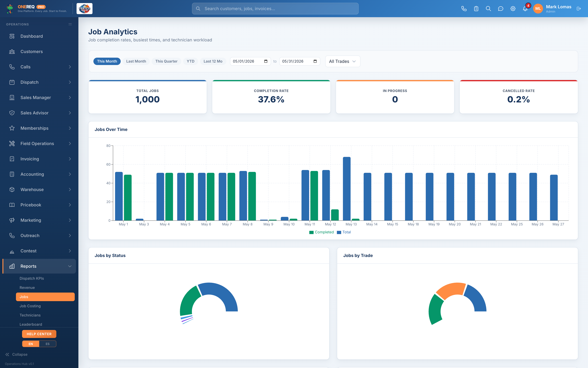Expand the Memberships chevron
The width and height of the screenshot is (588, 368).
70,128
